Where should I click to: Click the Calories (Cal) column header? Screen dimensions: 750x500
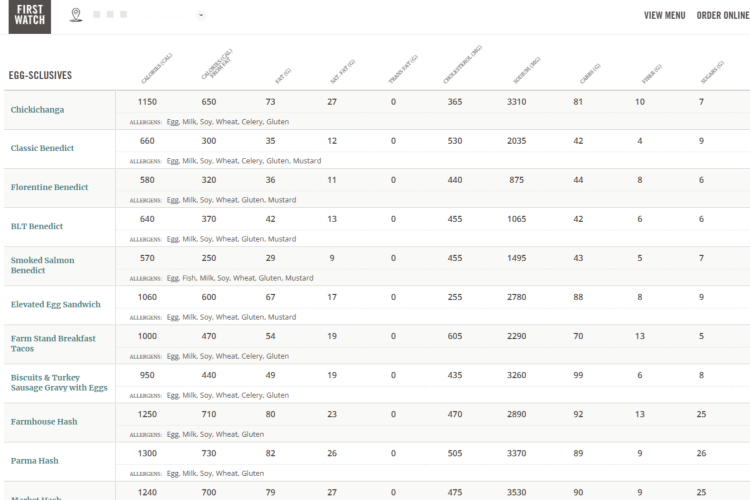[x=156, y=68]
